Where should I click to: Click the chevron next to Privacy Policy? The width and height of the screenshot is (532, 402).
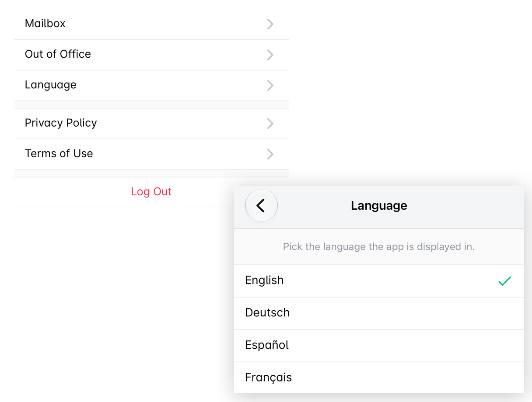[x=270, y=124]
